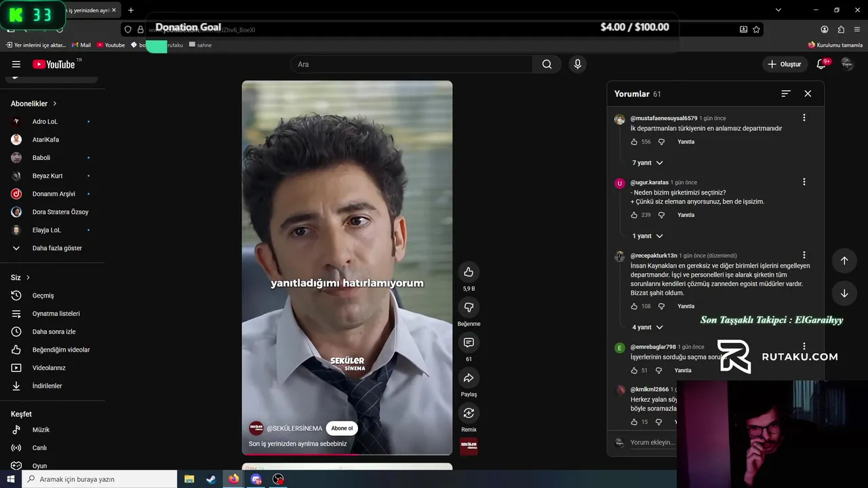Like recepakturk13n's comment with 108 likes
This screenshot has height=488, width=868.
tap(634, 306)
